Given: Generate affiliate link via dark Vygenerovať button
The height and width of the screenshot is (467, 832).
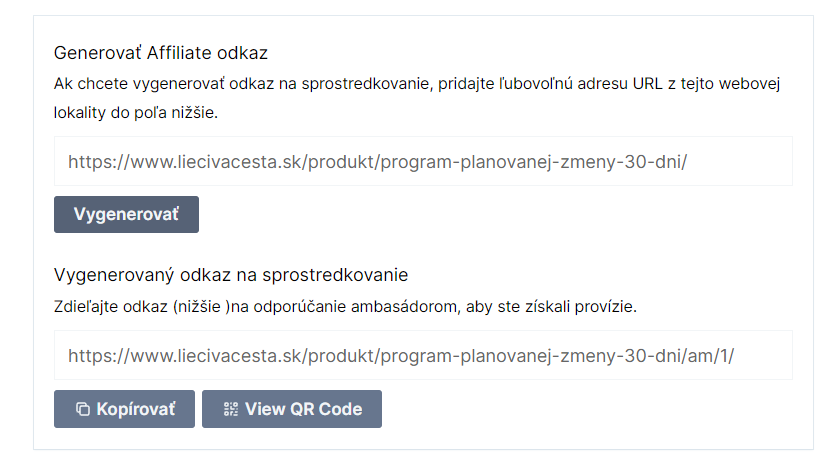Looking at the screenshot, I should [x=126, y=214].
